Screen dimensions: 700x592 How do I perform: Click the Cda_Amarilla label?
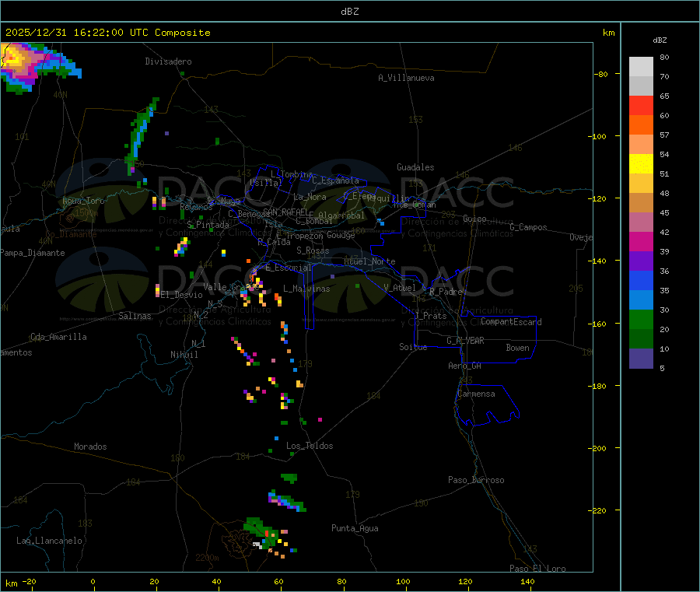click(59, 337)
